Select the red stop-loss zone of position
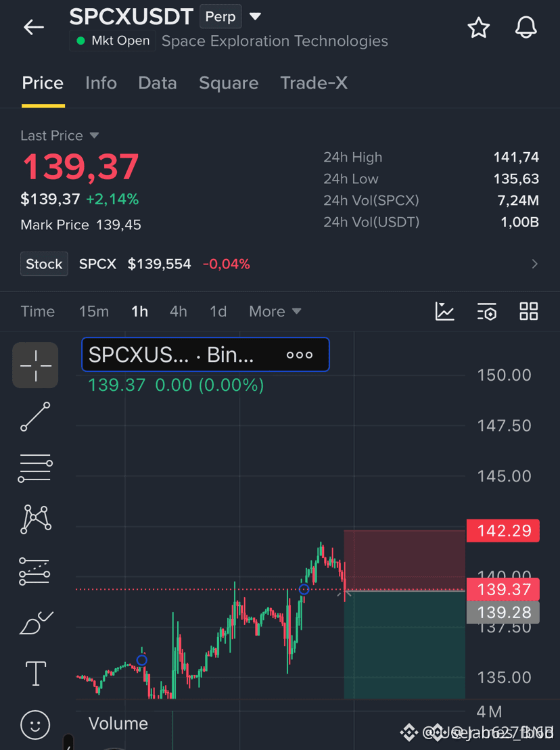The width and height of the screenshot is (560, 750). tap(404, 560)
